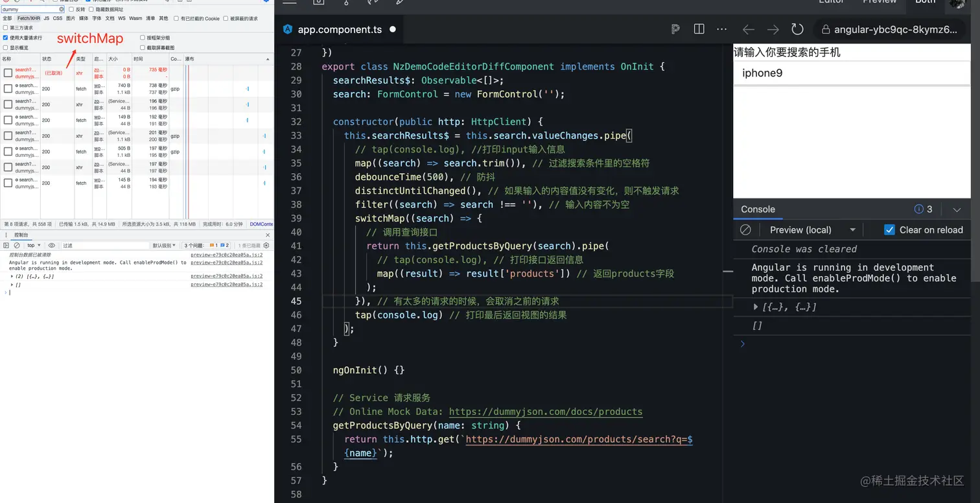The height and width of the screenshot is (503, 980).
Task: Check the 被屏蔽的请求 option
Action: click(226, 19)
